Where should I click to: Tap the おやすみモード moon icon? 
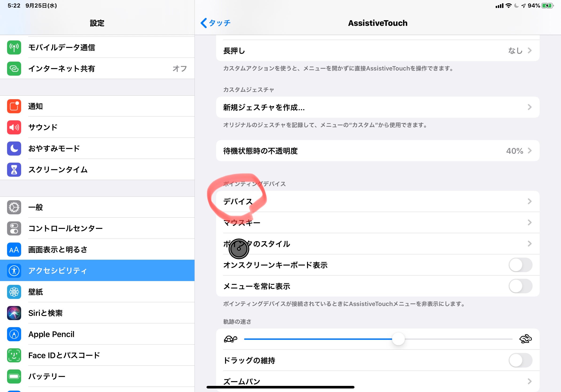14,148
